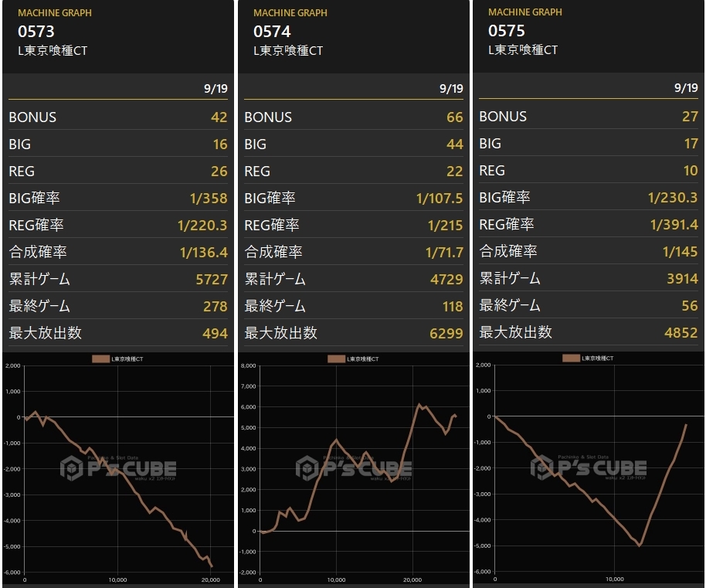Click the end point of machine 0573's graph line
Viewport: 706px width, 588px height.
[x=212, y=566]
